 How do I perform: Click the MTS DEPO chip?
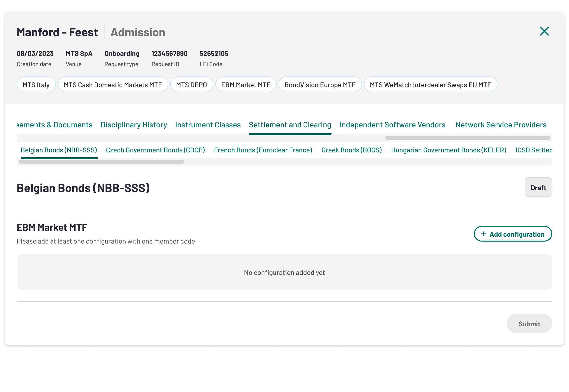tap(192, 85)
